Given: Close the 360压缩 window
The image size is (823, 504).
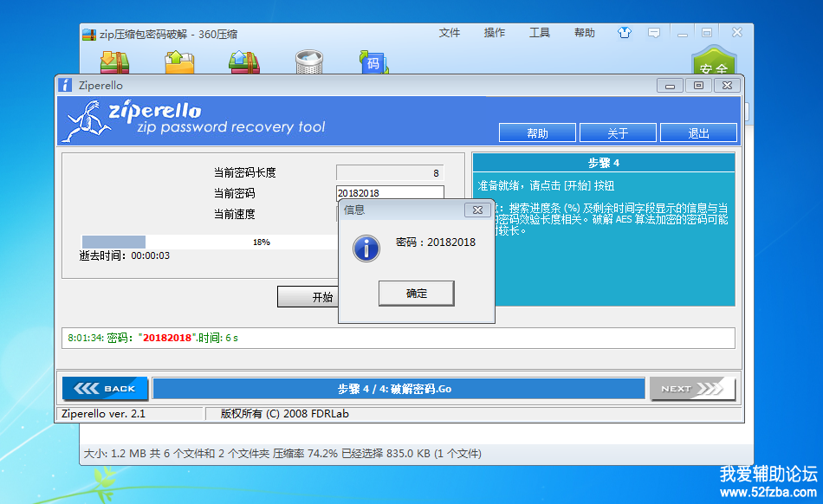Looking at the screenshot, I should (737, 33).
